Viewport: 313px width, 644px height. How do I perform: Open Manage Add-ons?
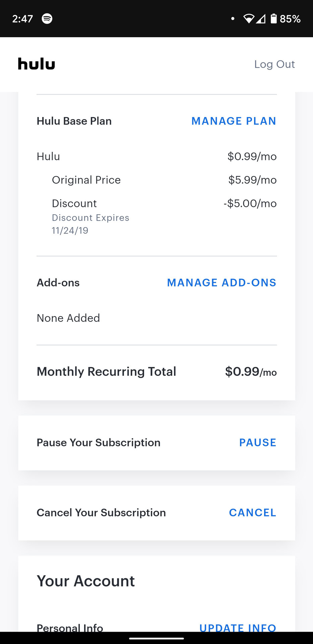click(222, 283)
